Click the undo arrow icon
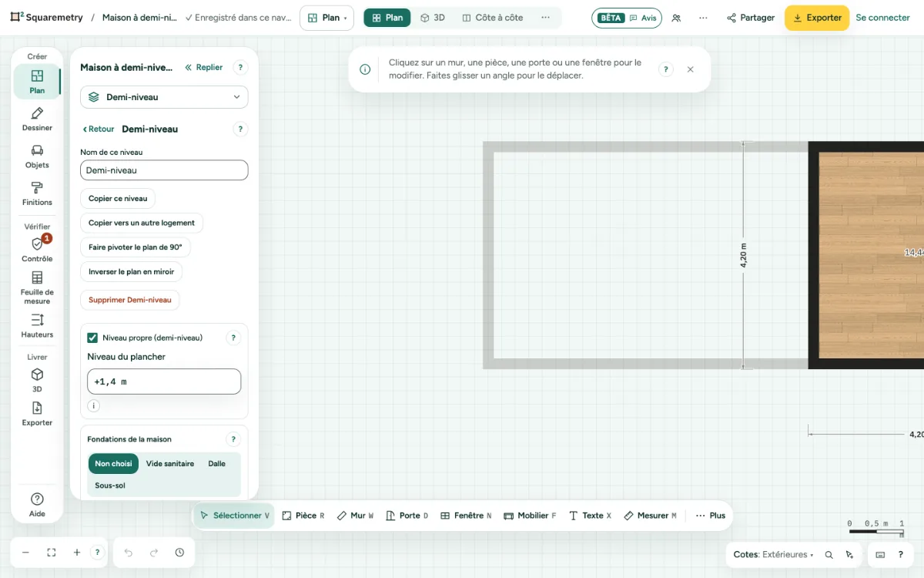This screenshot has height=578, width=924. pos(129,553)
